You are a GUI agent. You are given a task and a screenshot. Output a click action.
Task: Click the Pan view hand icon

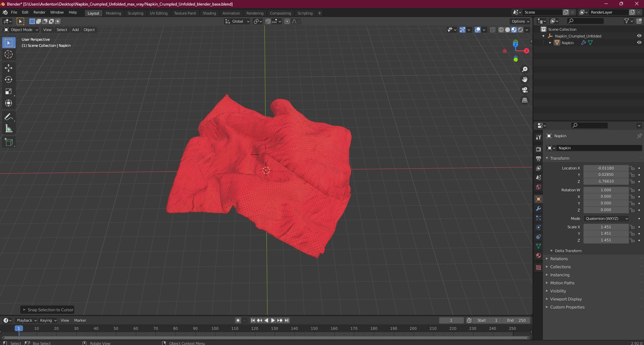coord(525,80)
